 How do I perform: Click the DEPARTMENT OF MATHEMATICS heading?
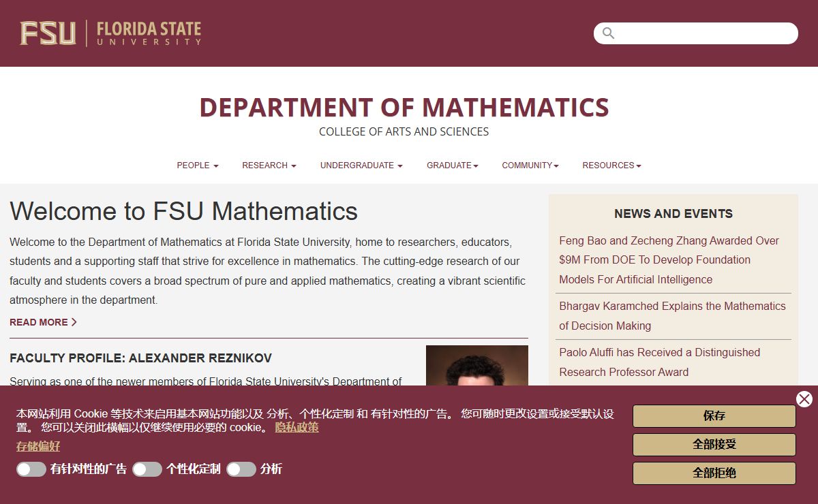(x=404, y=108)
